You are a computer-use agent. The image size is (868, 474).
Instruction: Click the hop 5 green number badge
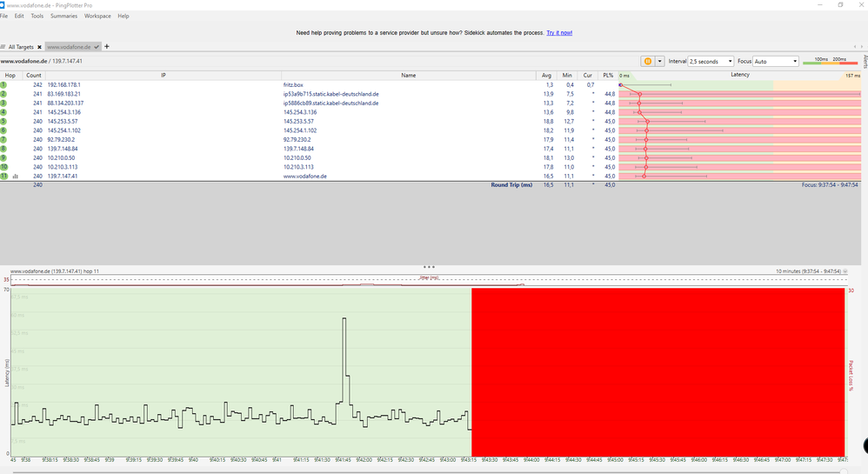3,121
